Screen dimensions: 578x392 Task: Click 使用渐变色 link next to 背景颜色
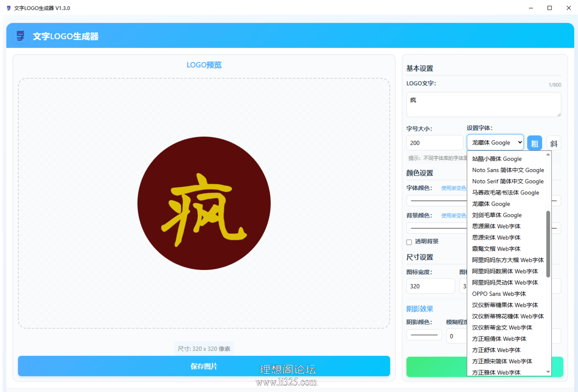click(454, 216)
